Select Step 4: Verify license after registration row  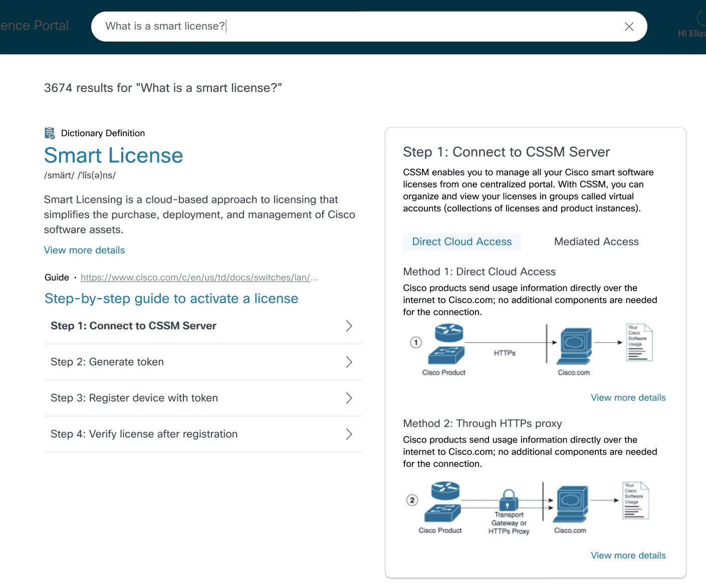tap(203, 434)
